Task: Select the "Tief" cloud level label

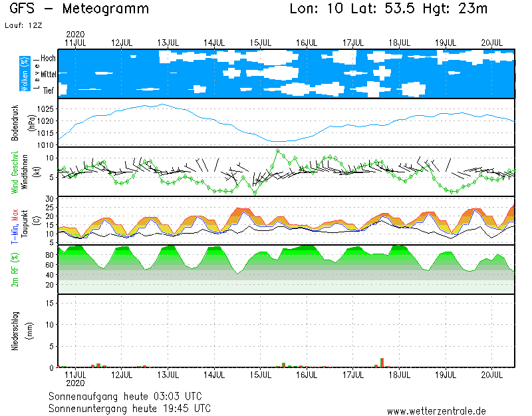Action: click(x=48, y=91)
